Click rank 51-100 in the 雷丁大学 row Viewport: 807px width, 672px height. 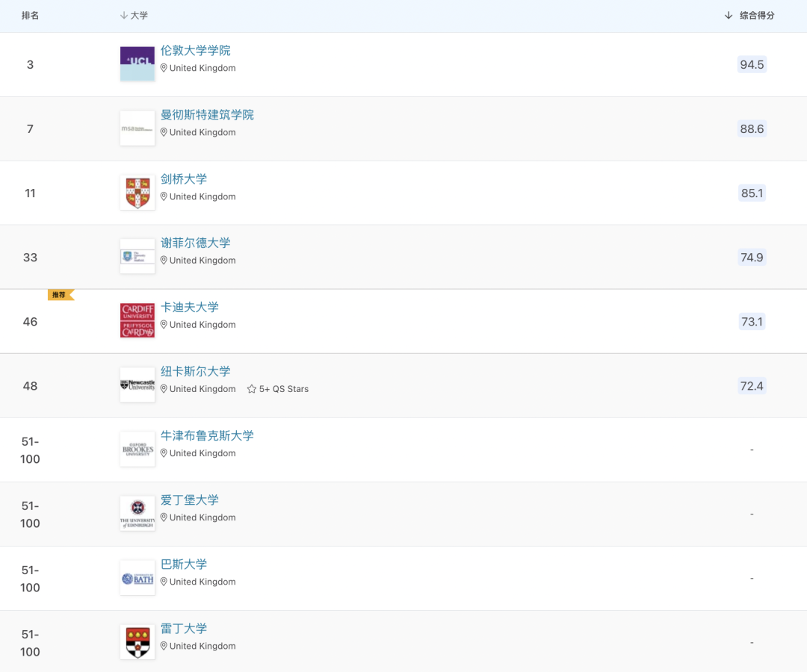pyautogui.click(x=31, y=643)
